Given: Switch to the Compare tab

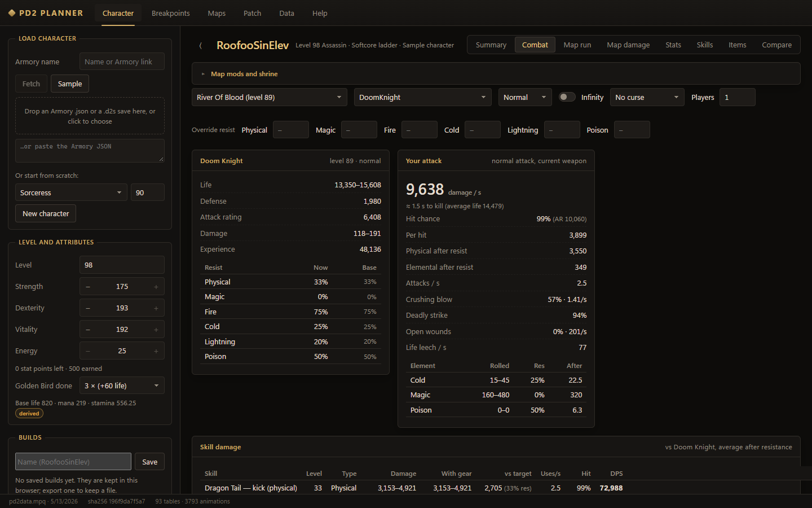Looking at the screenshot, I should click(777, 45).
